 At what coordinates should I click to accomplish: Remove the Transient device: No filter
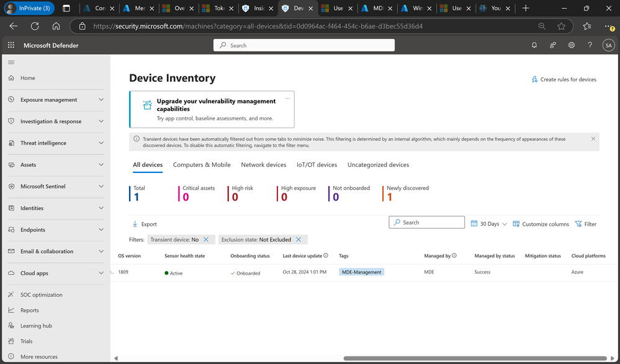pyautogui.click(x=206, y=239)
